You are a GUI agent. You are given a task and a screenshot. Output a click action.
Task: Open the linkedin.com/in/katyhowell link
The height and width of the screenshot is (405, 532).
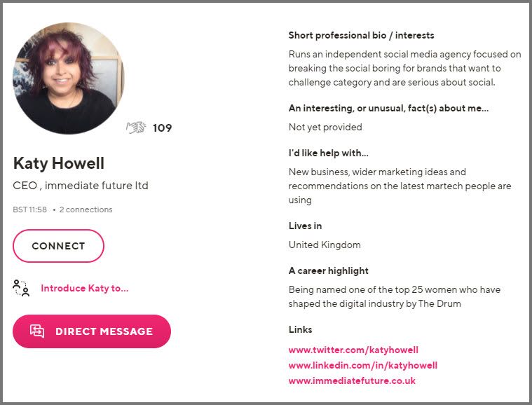[x=362, y=365]
